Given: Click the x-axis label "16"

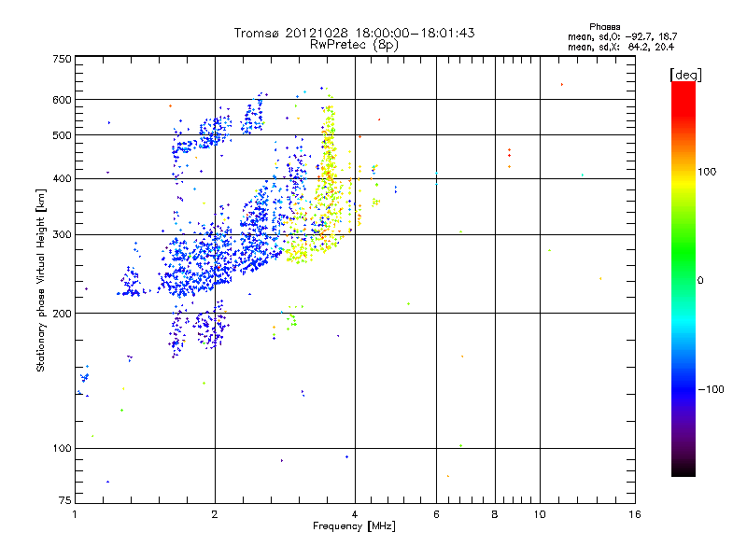Looking at the screenshot, I should [x=635, y=514].
